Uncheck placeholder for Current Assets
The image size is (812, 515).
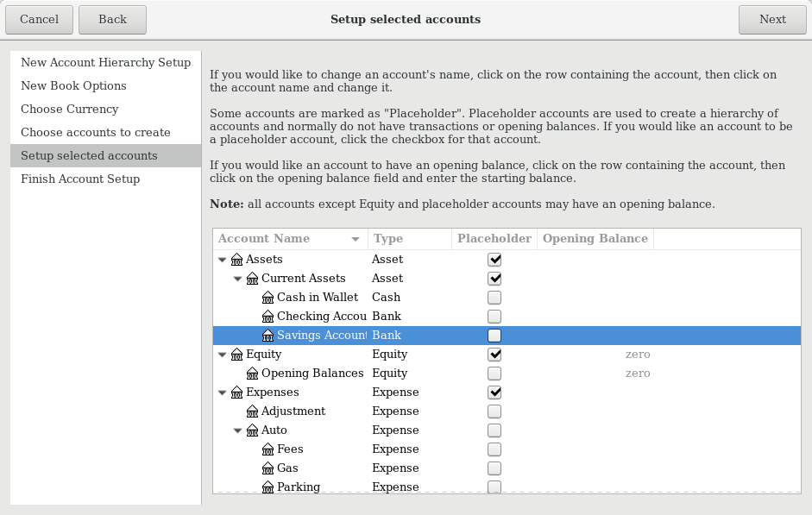(x=494, y=279)
